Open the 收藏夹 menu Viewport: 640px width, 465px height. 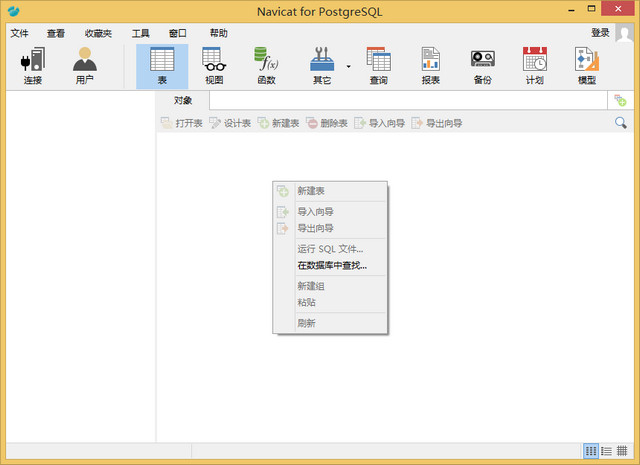tap(98, 33)
